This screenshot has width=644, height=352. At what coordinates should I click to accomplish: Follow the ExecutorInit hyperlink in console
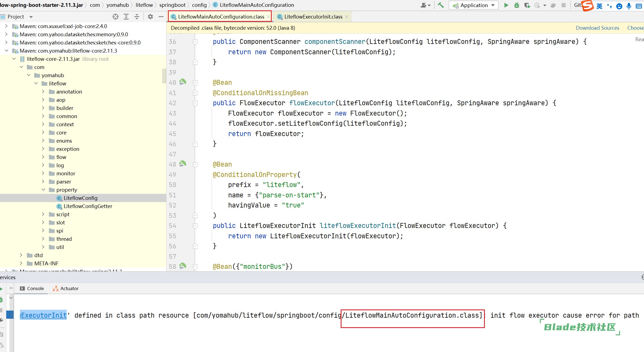pyautogui.click(x=43, y=315)
